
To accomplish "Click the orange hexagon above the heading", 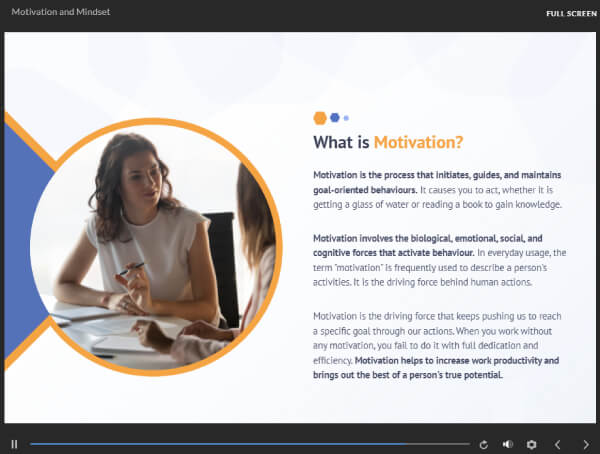I will point(320,117).
